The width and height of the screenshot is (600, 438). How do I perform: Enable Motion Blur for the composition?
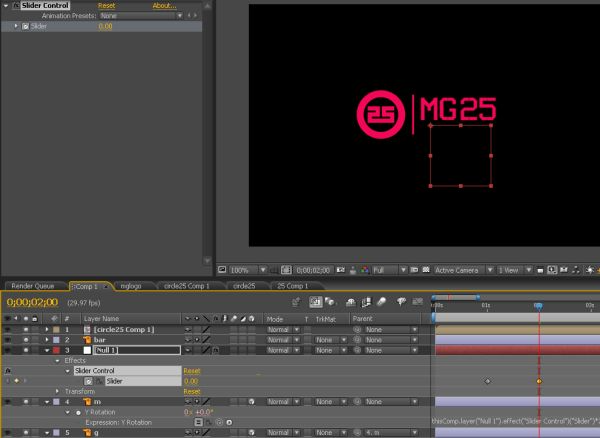click(381, 302)
